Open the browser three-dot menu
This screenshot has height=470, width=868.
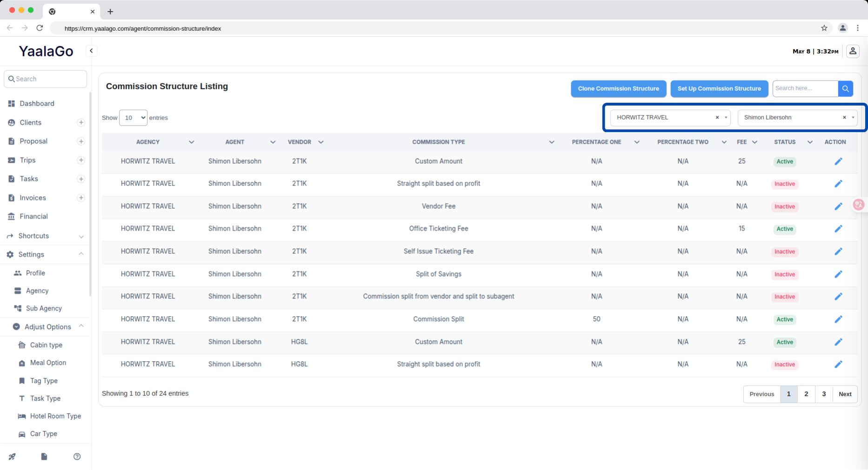coord(858,28)
